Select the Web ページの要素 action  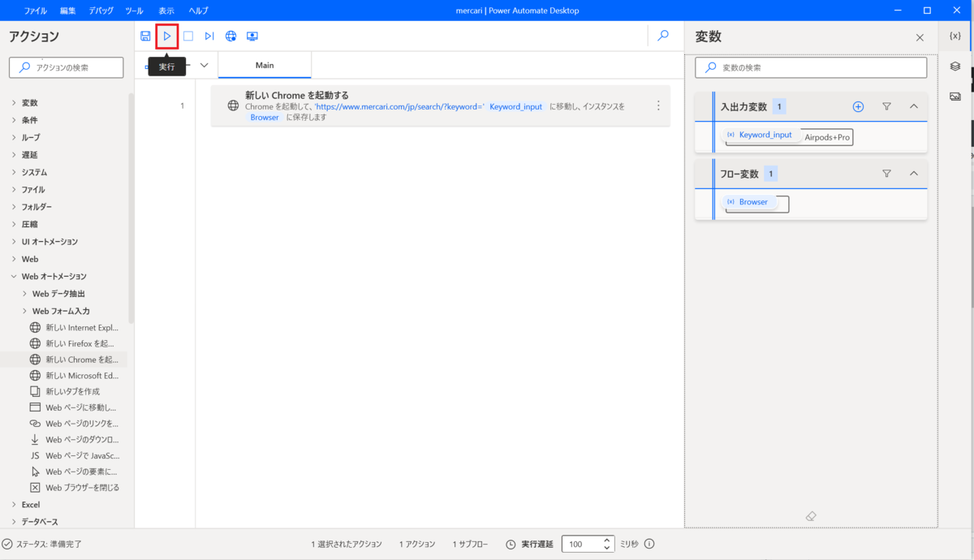tap(73, 472)
